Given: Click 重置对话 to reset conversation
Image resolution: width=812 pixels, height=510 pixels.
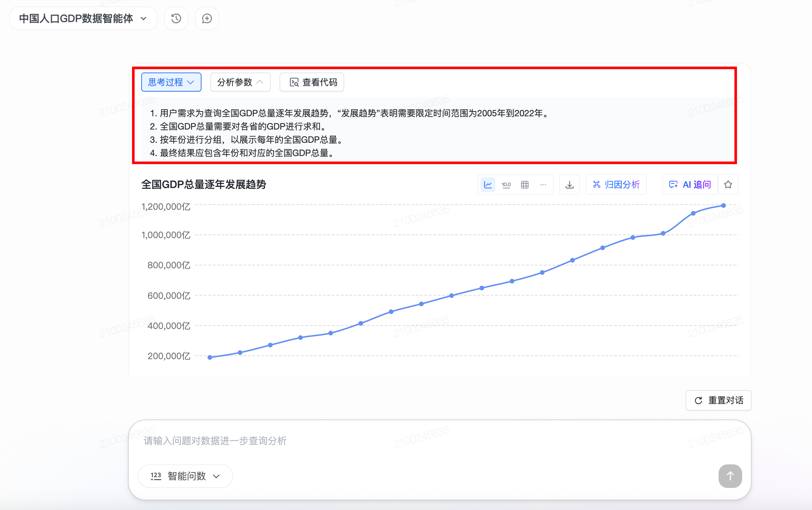Looking at the screenshot, I should [719, 400].
